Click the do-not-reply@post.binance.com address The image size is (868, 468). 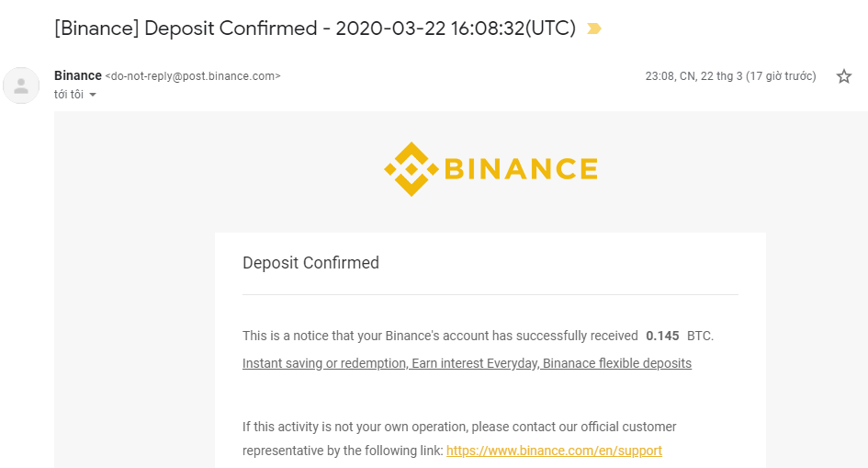click(193, 76)
